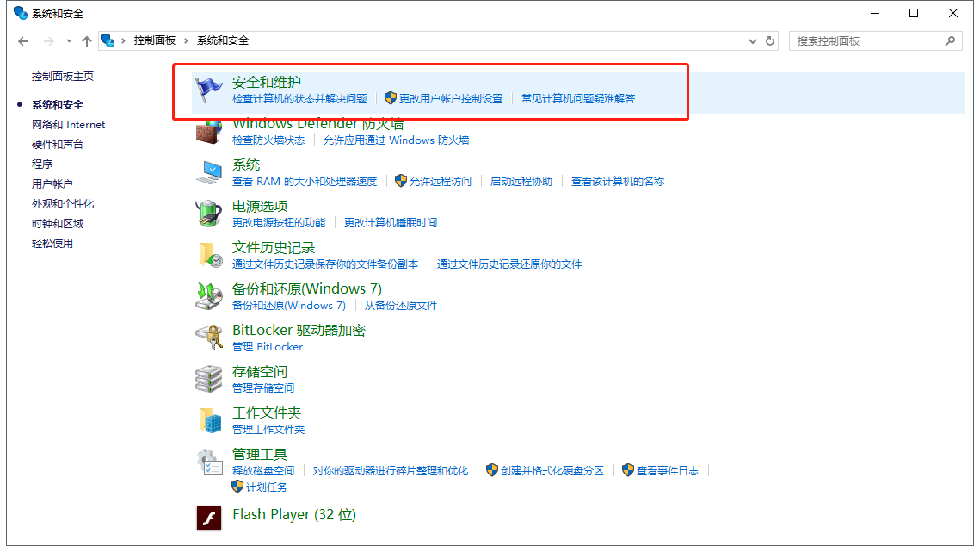Open 工作文件夹 via the folder icon
This screenshot has height=552, width=980.
point(208,421)
